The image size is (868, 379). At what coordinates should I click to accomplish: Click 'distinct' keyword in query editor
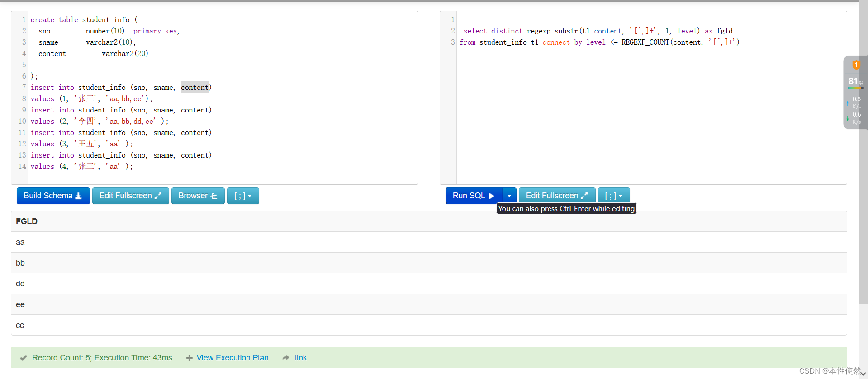(x=507, y=31)
